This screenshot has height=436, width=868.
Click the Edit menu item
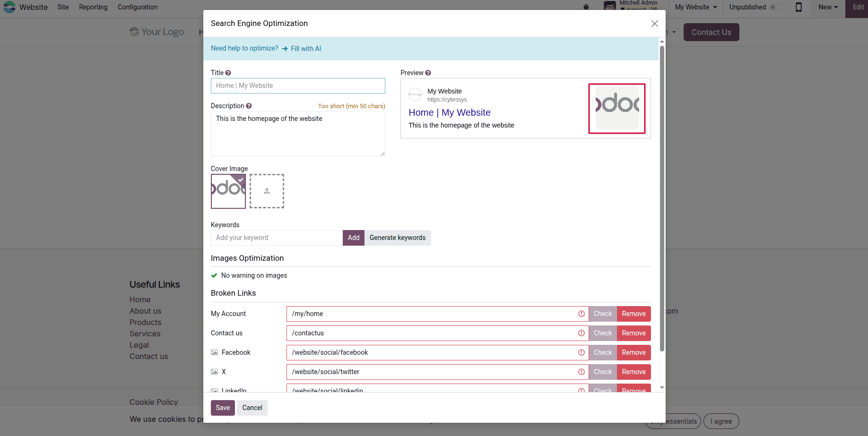click(x=858, y=7)
